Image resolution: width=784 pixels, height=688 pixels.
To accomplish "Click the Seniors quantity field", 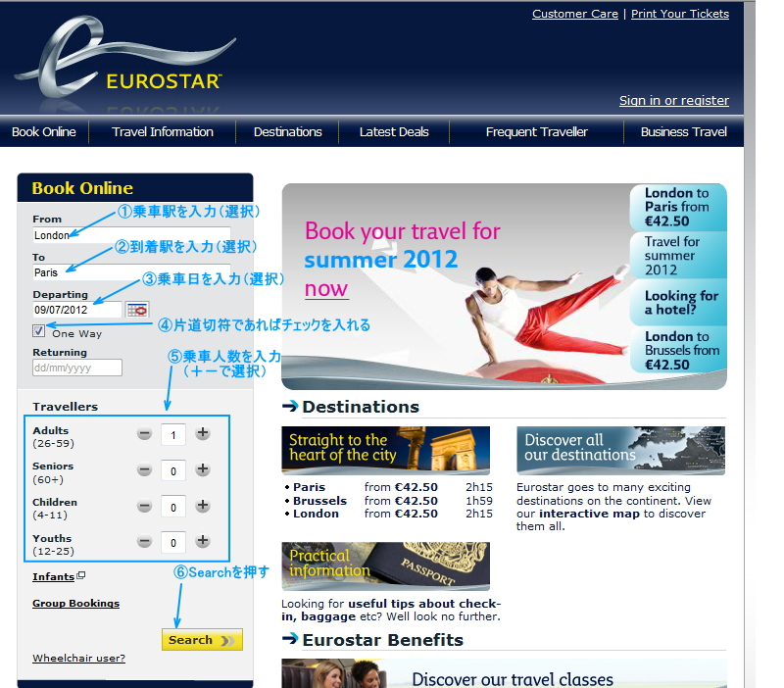I will tap(173, 470).
